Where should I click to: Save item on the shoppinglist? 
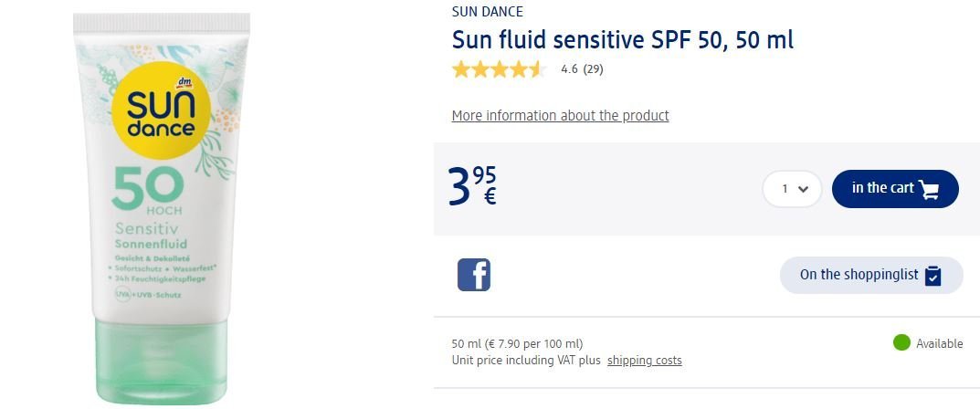870,275
